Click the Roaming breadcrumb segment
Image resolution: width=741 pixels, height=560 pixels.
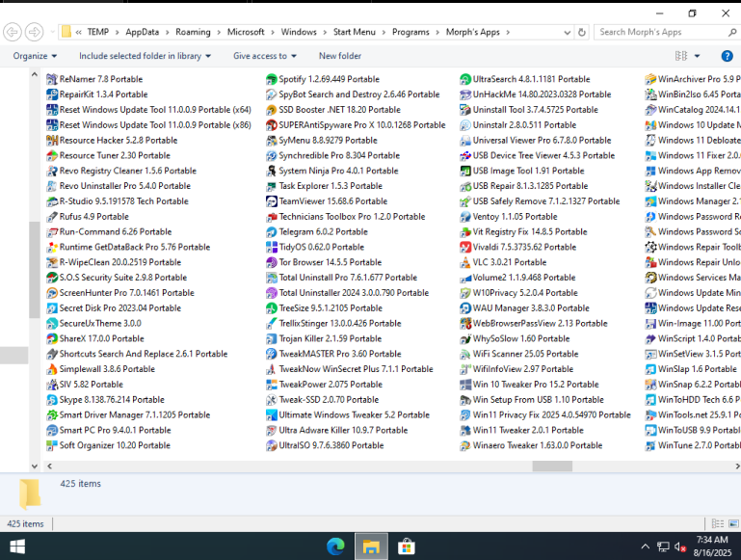click(193, 32)
